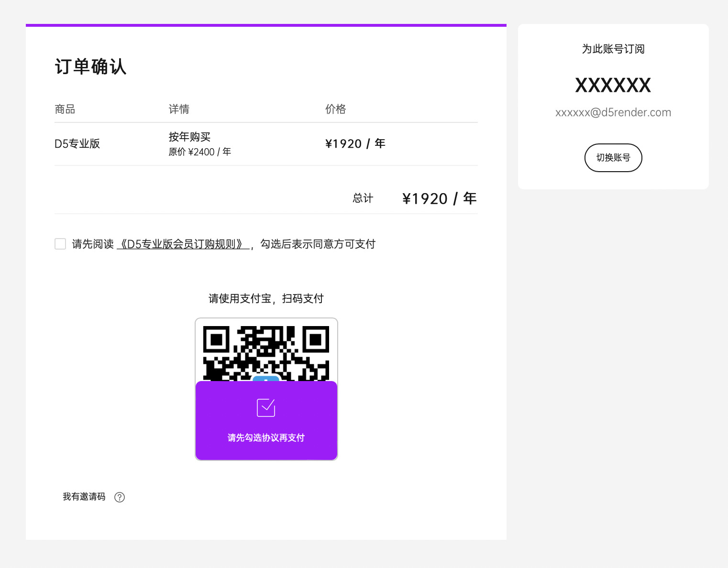
Task: Click the checkmark icon on purple overlay
Action: [266, 408]
